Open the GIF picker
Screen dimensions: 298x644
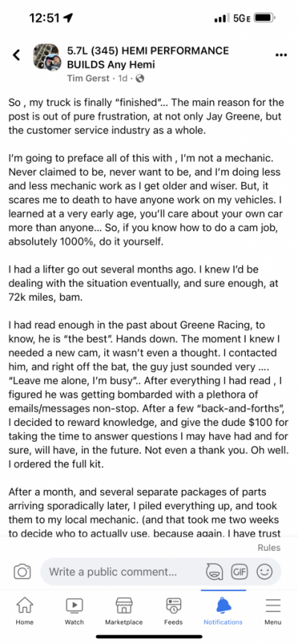239,571
